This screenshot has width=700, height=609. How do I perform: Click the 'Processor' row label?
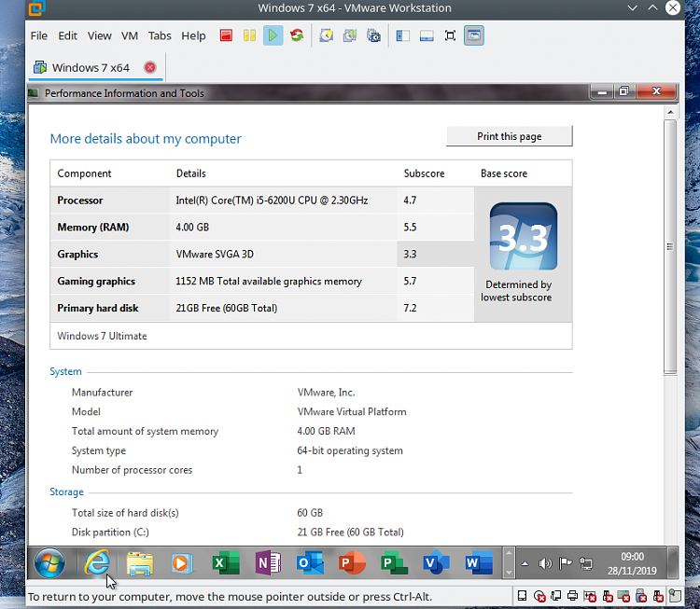(80, 201)
